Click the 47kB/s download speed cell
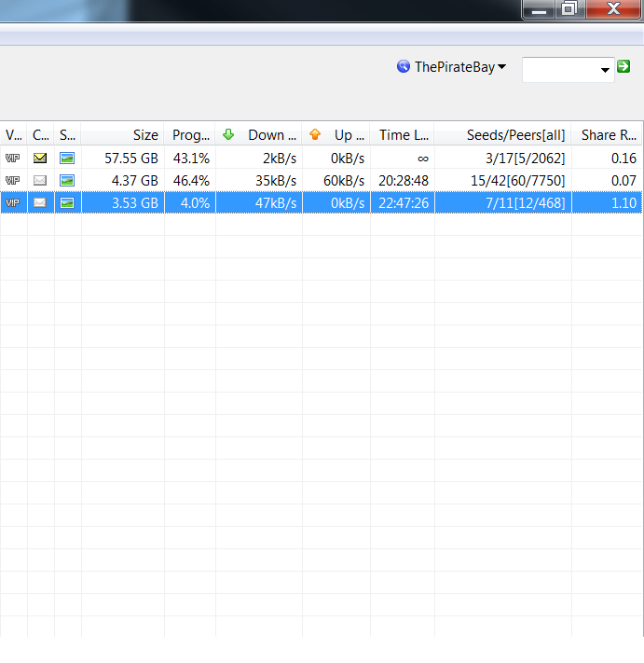 click(x=258, y=203)
